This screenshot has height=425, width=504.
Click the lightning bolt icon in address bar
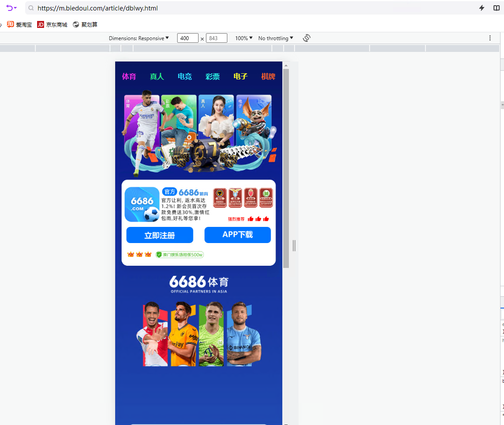point(482,8)
